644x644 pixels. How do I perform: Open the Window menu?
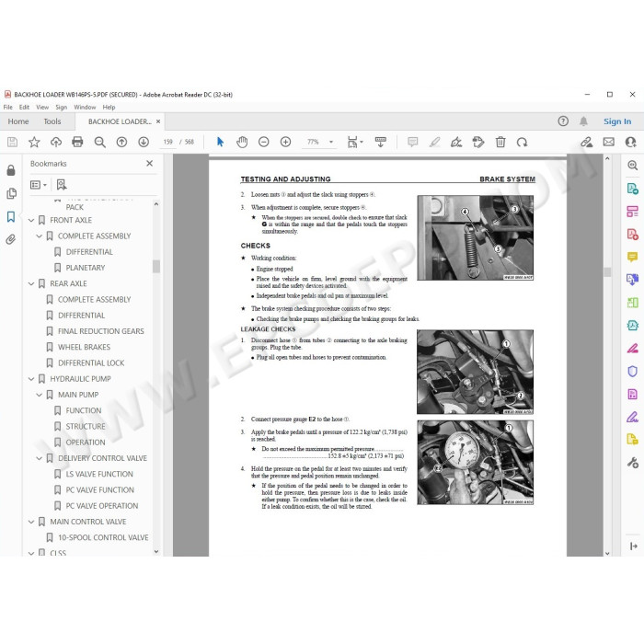(85, 108)
